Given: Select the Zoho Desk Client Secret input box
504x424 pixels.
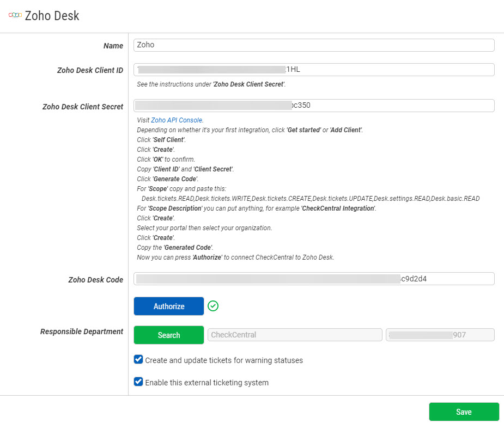Looking at the screenshot, I should click(313, 106).
